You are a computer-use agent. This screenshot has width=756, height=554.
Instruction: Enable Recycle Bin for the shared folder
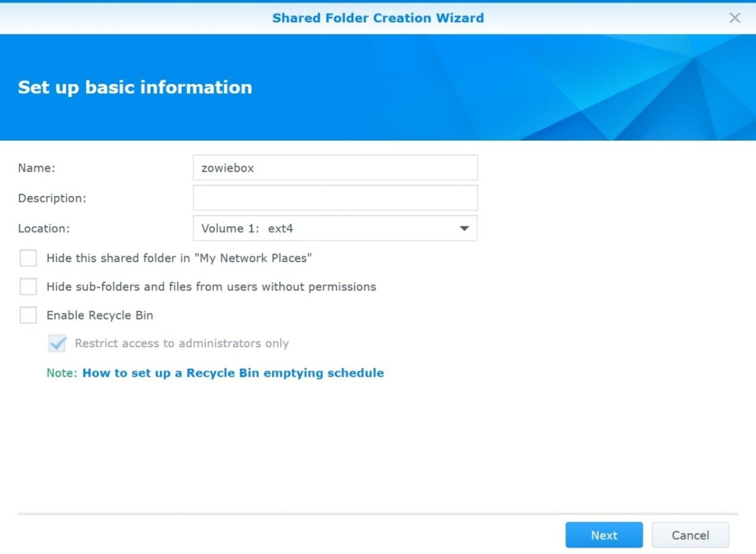[x=28, y=315]
